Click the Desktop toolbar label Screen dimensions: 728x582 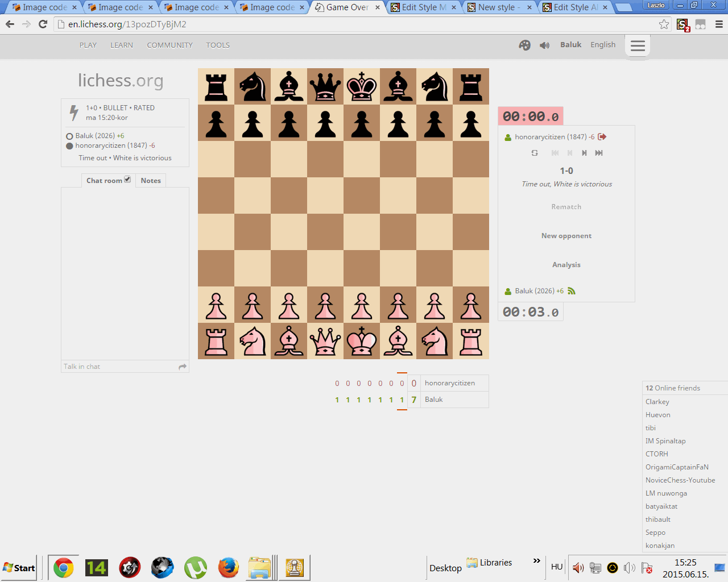click(x=445, y=568)
